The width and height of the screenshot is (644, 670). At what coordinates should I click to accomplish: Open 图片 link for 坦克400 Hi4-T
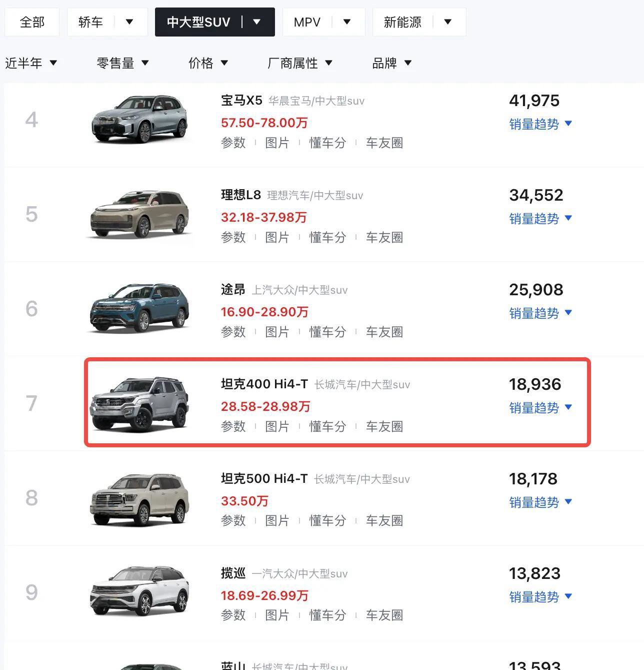click(277, 426)
